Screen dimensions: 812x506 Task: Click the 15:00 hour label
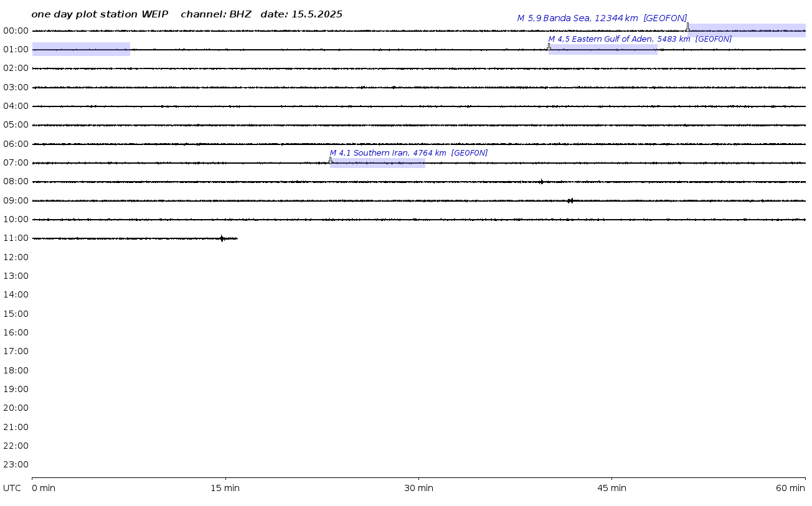[x=16, y=314]
